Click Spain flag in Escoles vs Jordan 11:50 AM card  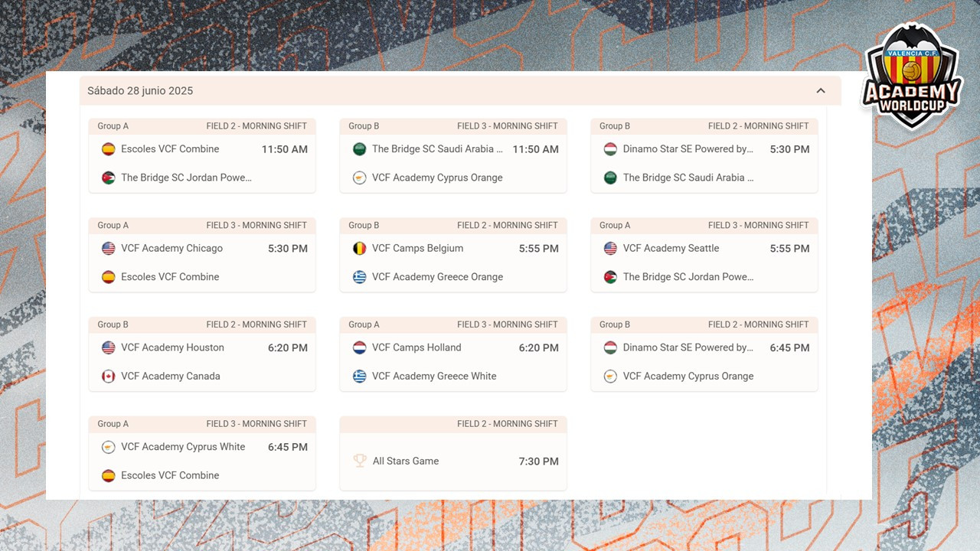pyautogui.click(x=109, y=149)
